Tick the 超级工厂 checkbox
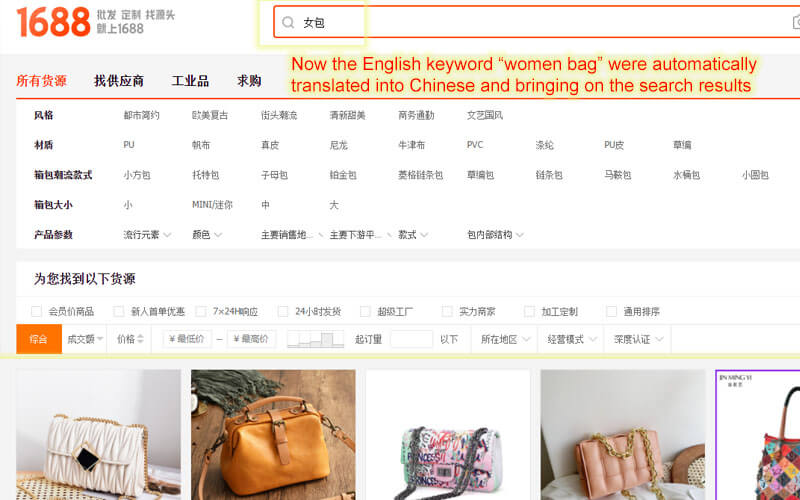Screen dimensions: 800x500 tap(365, 311)
